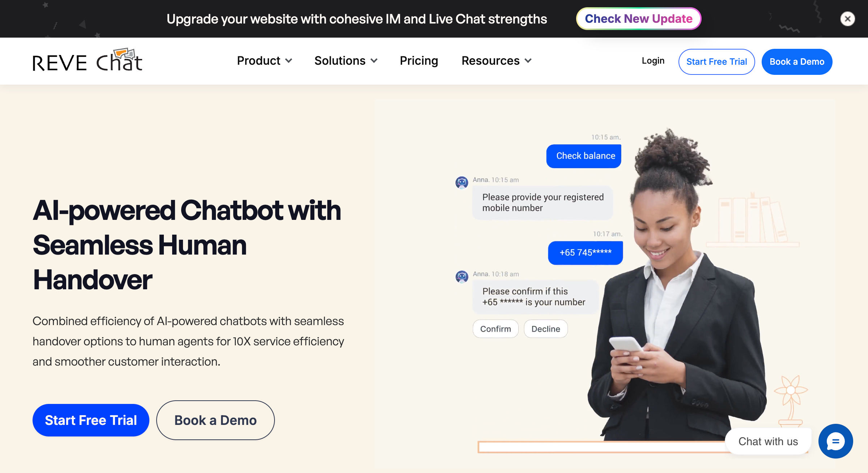The height and width of the screenshot is (473, 868).
Task: Click Book a Demo in the header
Action: 797,62
